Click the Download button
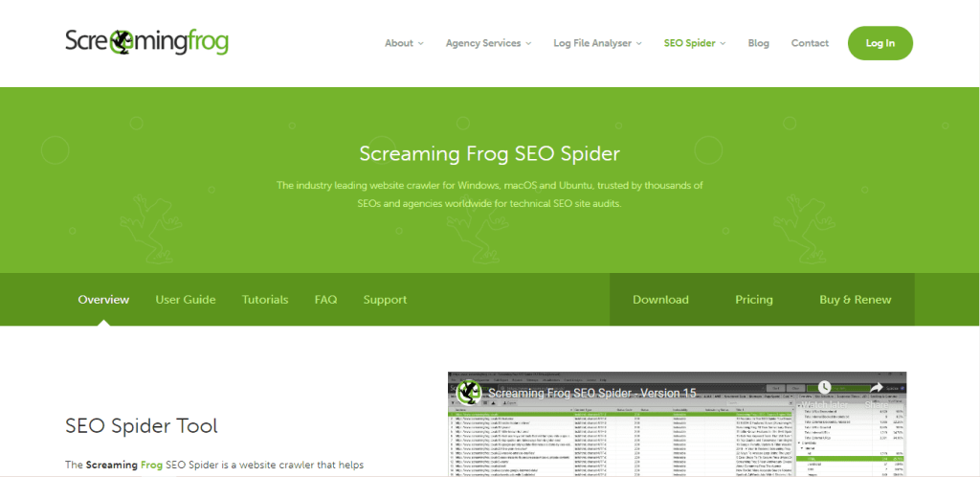Screen dimensions: 980x477 [x=660, y=300]
